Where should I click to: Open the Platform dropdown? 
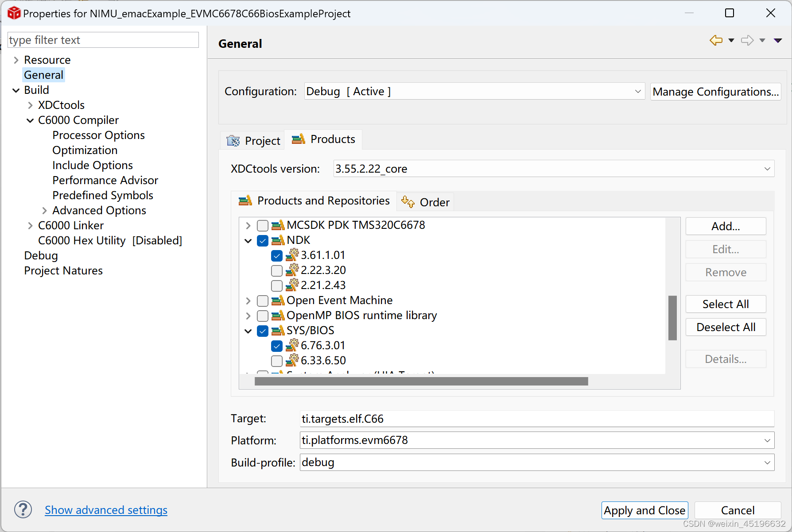(x=537, y=440)
